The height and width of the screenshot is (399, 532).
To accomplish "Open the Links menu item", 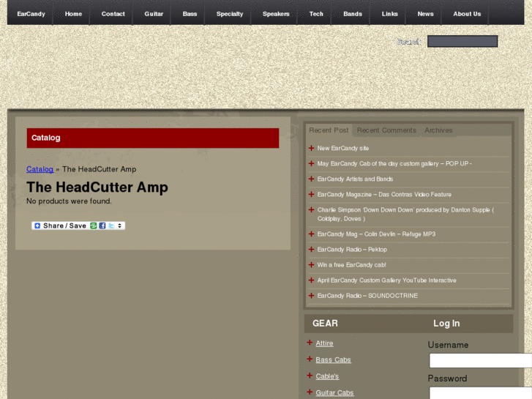I will [389, 14].
